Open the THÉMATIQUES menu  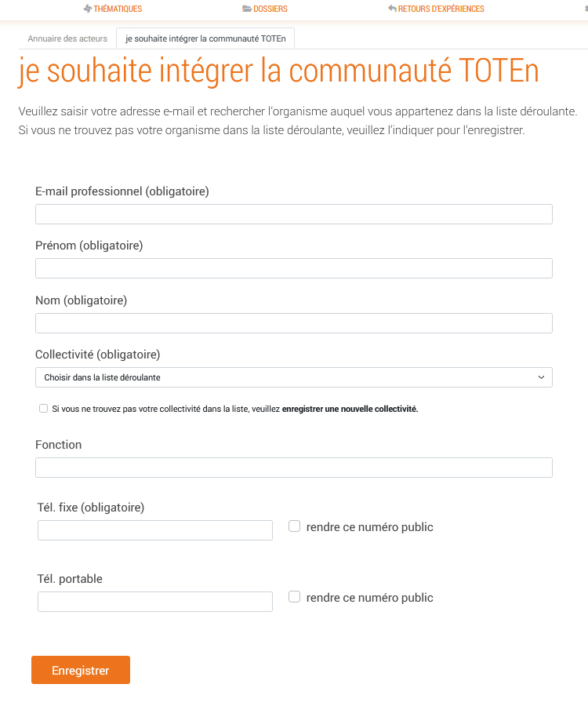coord(116,9)
